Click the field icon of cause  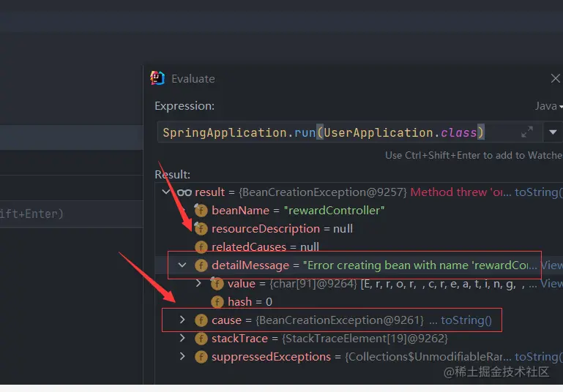pos(201,320)
